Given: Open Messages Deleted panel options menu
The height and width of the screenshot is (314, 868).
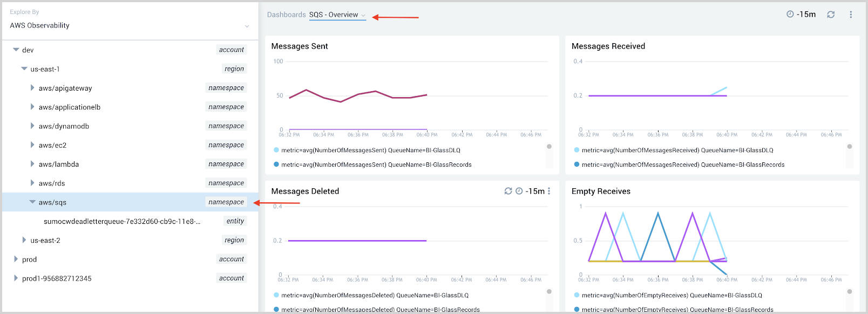Looking at the screenshot, I should coord(549,191).
